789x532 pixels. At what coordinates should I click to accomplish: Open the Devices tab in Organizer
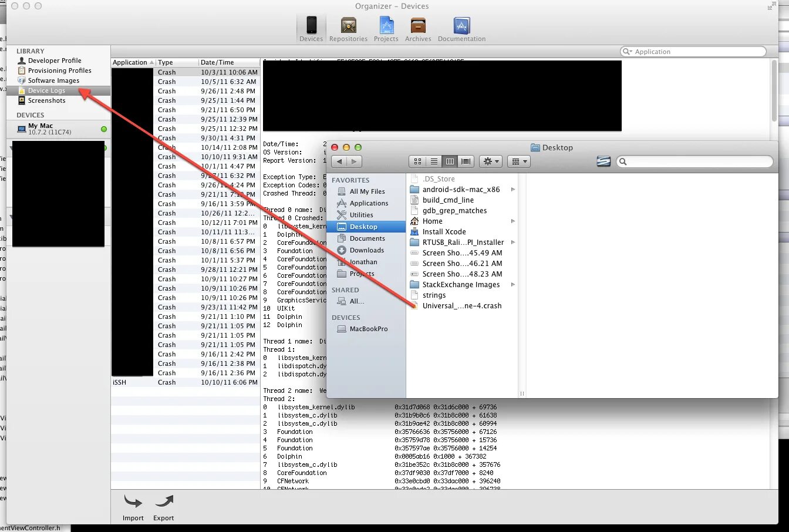point(311,29)
